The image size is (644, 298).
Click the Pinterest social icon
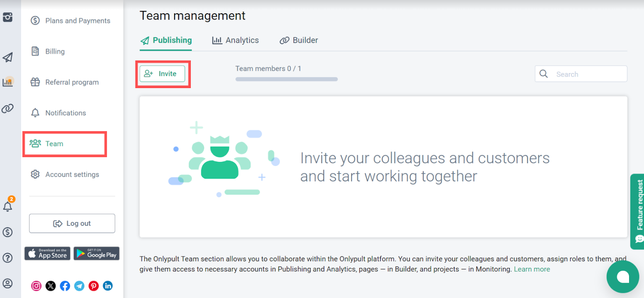[x=94, y=286]
